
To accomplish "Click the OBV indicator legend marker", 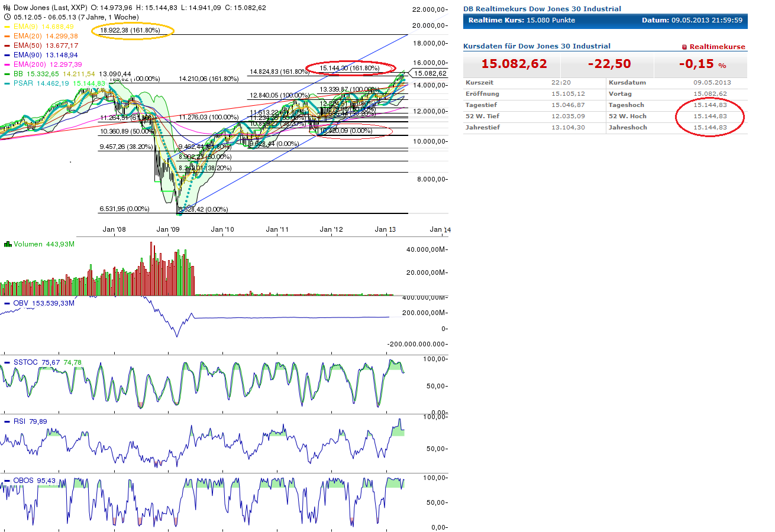I will (8, 303).
